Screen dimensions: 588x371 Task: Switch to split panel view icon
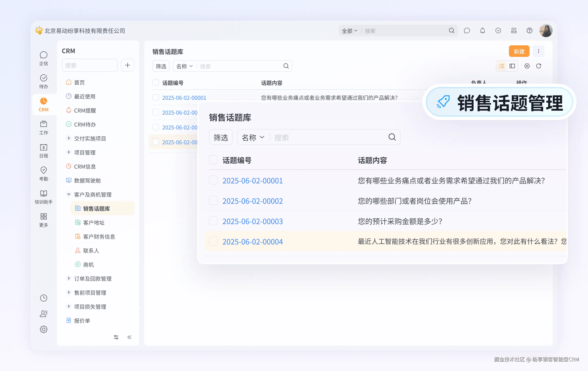[x=512, y=66]
